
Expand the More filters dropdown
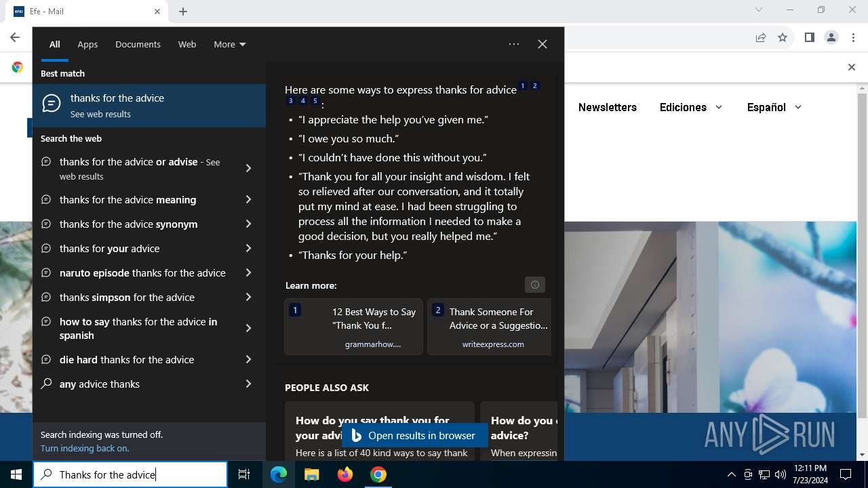tap(229, 45)
